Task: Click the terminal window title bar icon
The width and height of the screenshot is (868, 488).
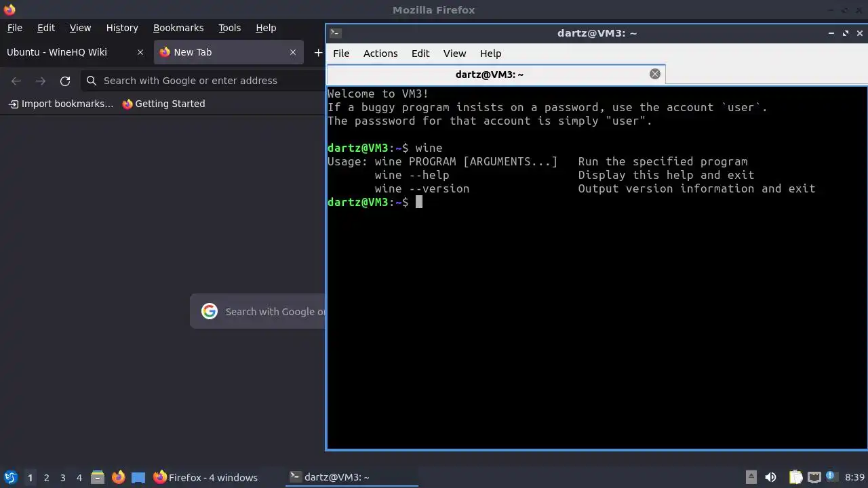Action: point(335,33)
